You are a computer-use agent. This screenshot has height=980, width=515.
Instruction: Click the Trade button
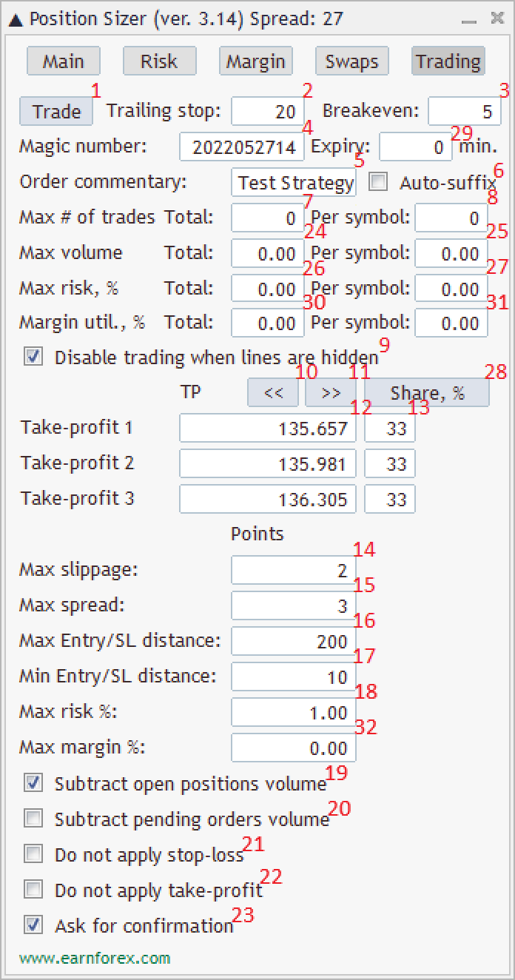tap(56, 112)
